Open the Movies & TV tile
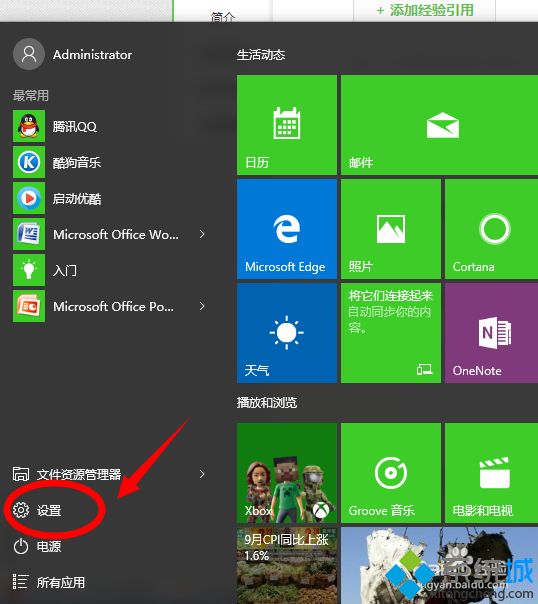 [x=491, y=473]
